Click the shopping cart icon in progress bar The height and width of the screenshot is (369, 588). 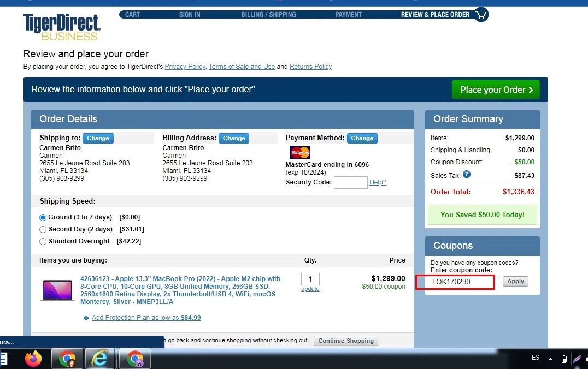tap(481, 15)
